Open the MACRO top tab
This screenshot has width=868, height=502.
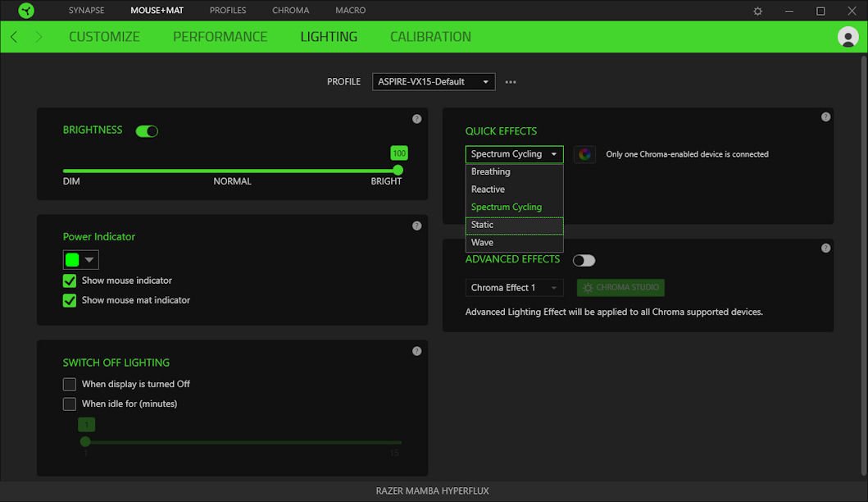[351, 11]
